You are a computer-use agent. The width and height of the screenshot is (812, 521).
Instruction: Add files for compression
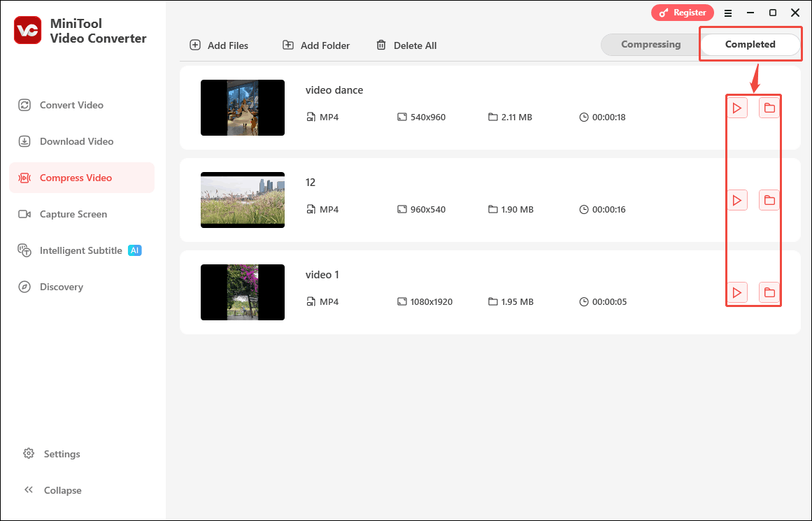[220, 45]
